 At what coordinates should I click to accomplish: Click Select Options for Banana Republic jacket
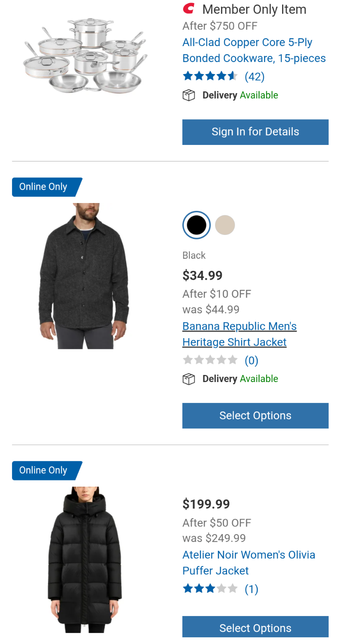coord(255,415)
